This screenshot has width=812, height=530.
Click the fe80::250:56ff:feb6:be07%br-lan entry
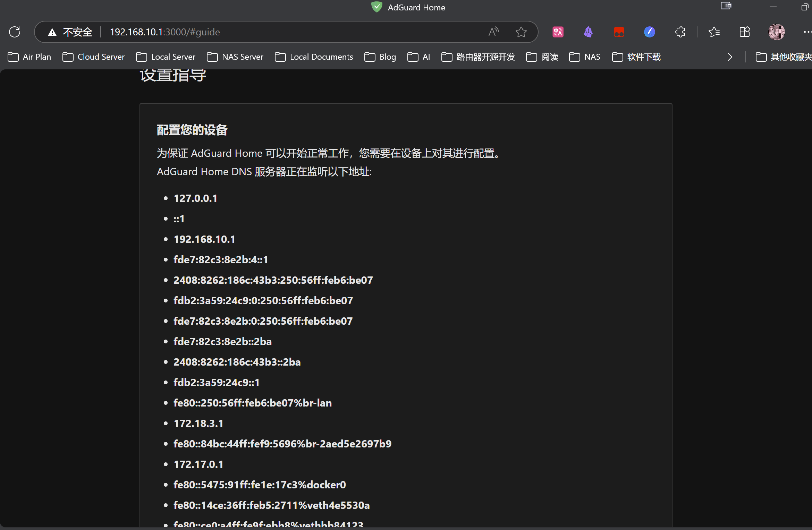[253, 403]
